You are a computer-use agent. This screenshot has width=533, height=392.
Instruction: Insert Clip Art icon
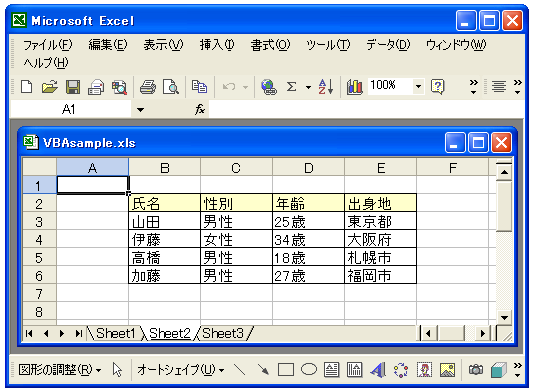424,370
